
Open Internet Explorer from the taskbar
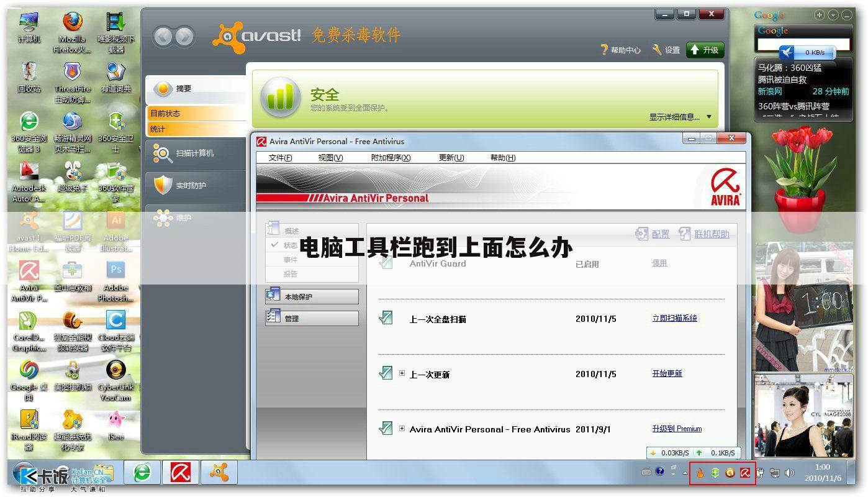(x=142, y=473)
